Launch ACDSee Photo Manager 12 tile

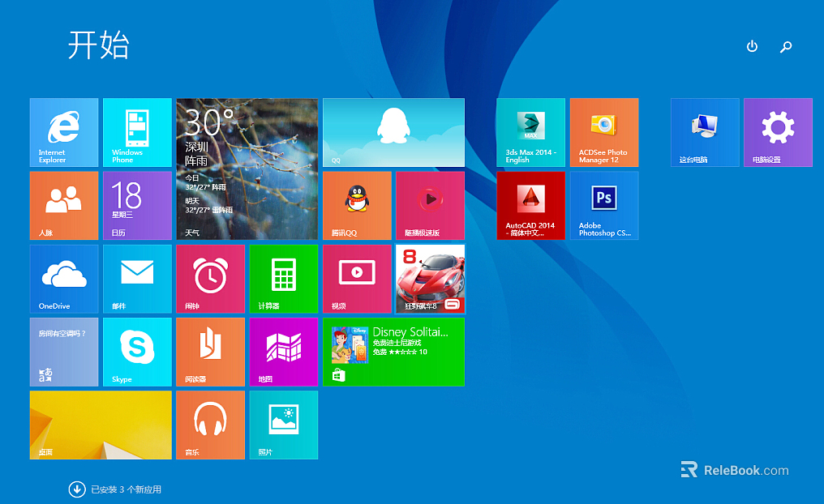point(604,132)
